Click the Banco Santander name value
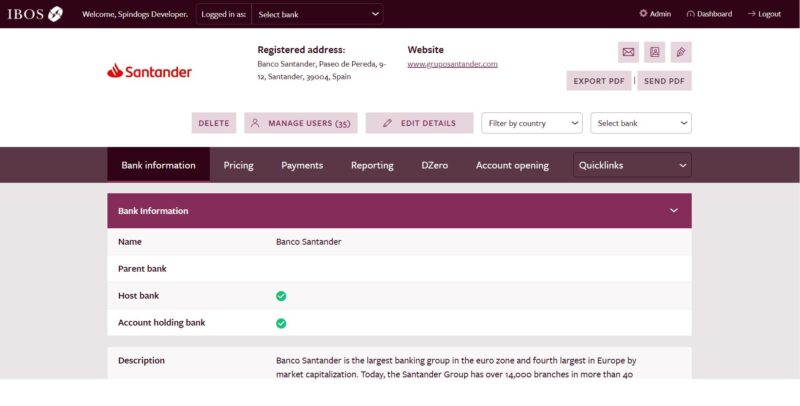This screenshot has width=800, height=406. coord(309,242)
